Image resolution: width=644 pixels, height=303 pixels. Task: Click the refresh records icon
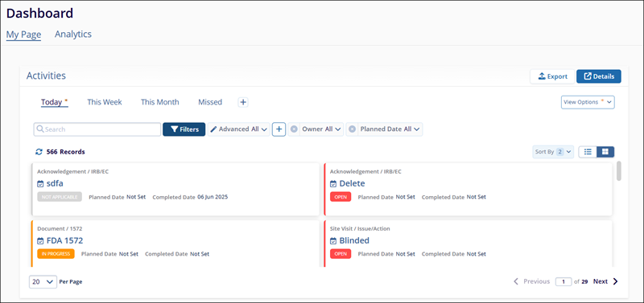39,152
